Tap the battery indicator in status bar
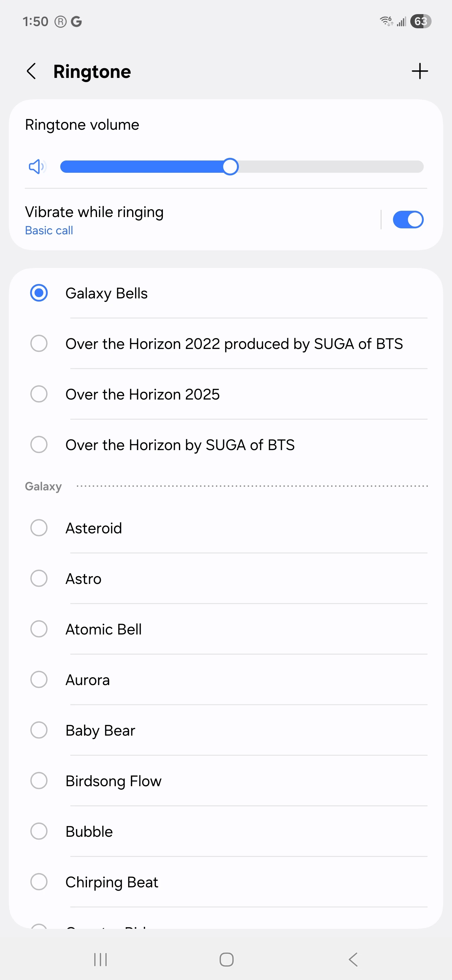Image resolution: width=452 pixels, height=980 pixels. tap(420, 21)
